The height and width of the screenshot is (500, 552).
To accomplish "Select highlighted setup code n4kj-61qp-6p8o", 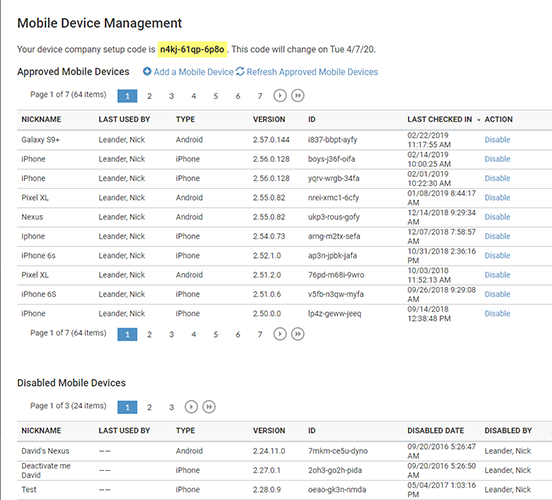I will coord(192,49).
